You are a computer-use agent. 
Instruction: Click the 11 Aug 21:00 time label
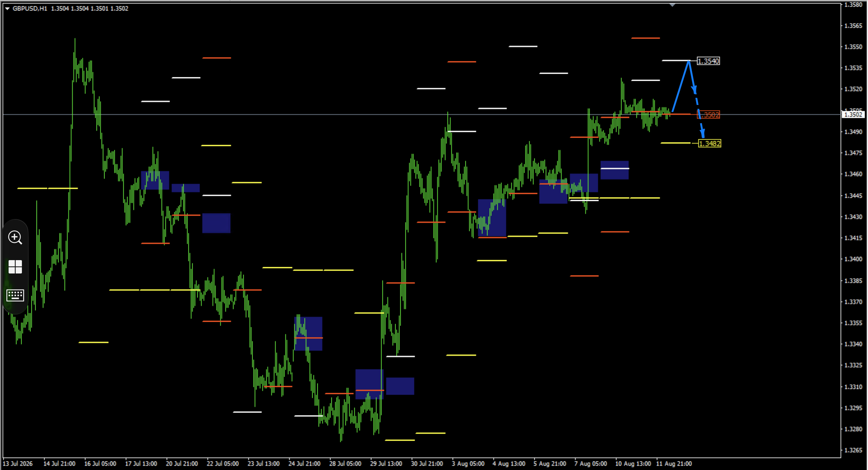pyautogui.click(x=674, y=464)
